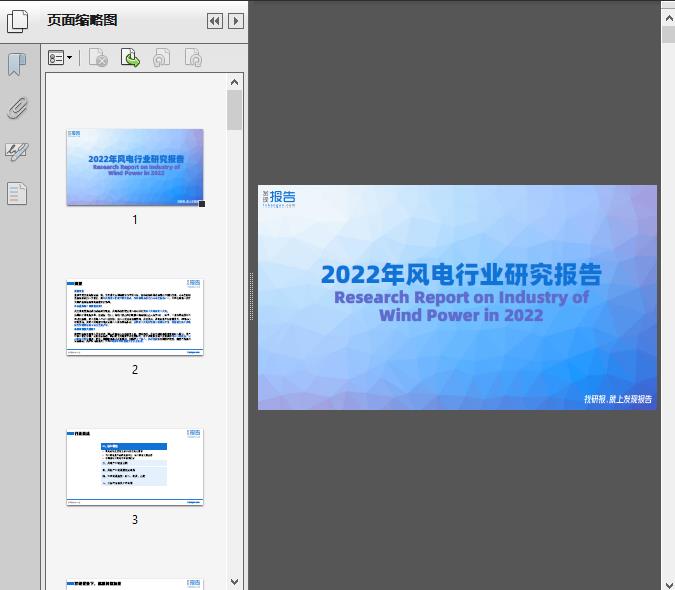Click the extract pages green-arrow icon
The height and width of the screenshot is (590, 675).
click(130, 58)
